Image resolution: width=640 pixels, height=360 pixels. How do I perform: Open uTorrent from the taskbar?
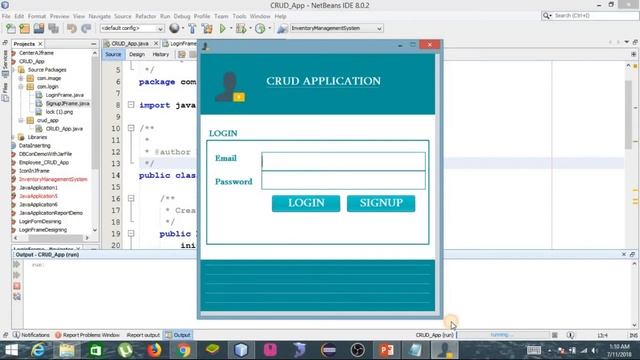pyautogui.click(x=125, y=350)
